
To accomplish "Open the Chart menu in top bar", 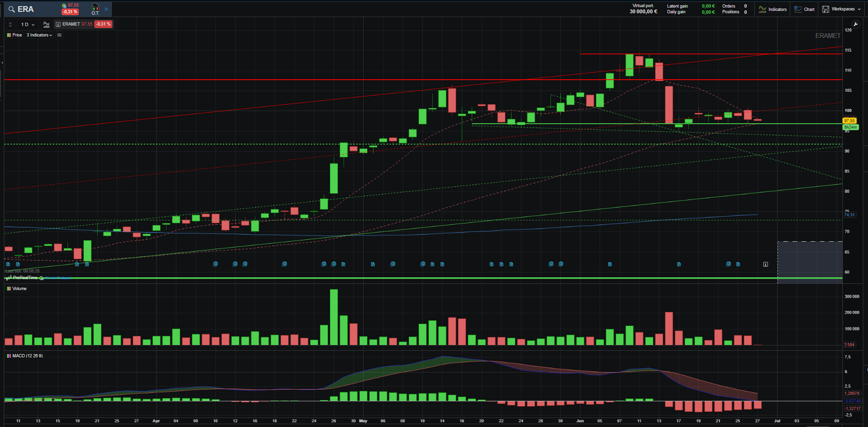I will (x=804, y=9).
